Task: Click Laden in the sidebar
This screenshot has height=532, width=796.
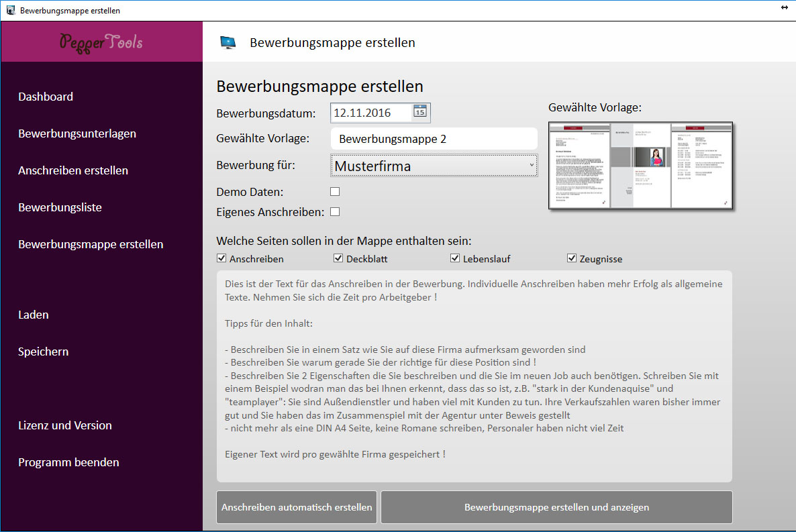Action: (x=34, y=315)
